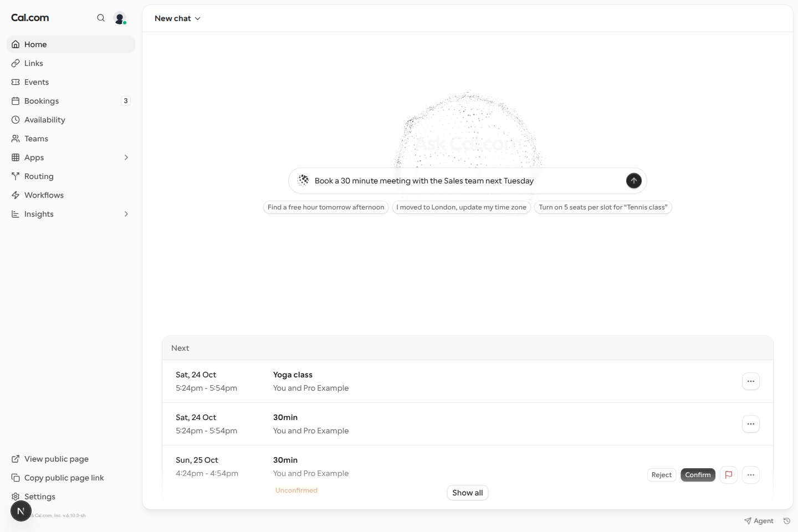Screen dimensions: 798x532
Task: Select suggestion "Find a free hour tomorrow afternoon"
Action: 326,207
